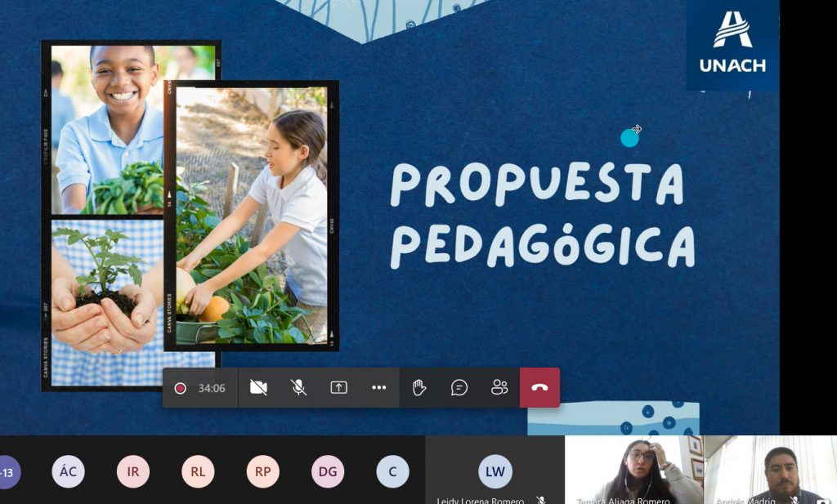
Task: Select the C participant avatar
Action: coord(392,472)
